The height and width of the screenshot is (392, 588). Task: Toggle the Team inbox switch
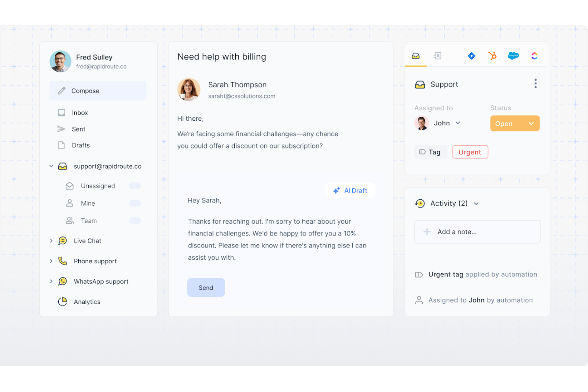(x=135, y=220)
